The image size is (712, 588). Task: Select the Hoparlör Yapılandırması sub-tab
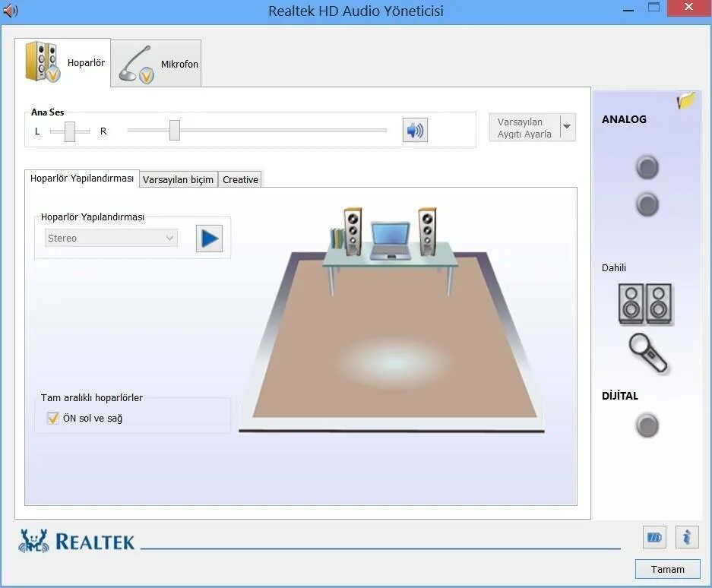tap(82, 178)
